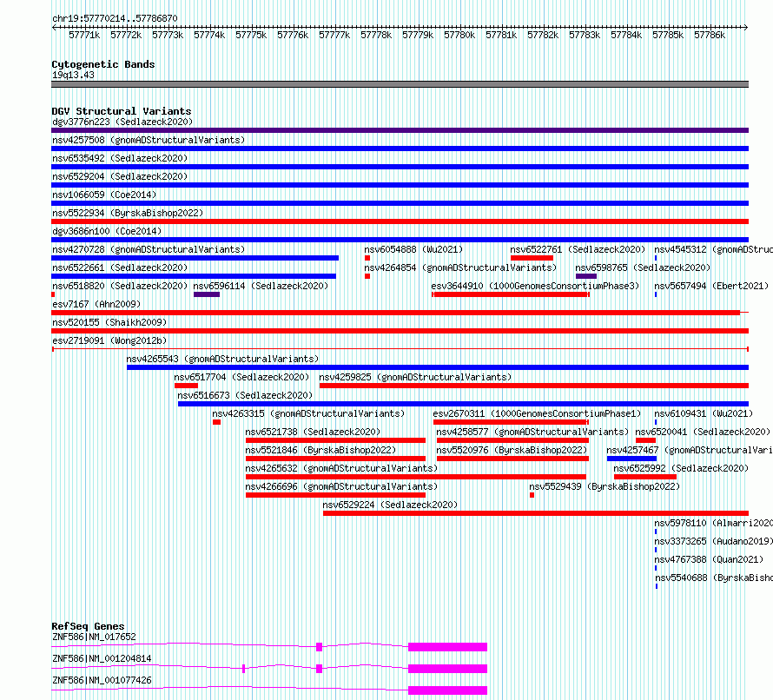Click the nsv6522761 (Sedlazeck2020) label
This screenshot has height=700, width=773.
578,249
